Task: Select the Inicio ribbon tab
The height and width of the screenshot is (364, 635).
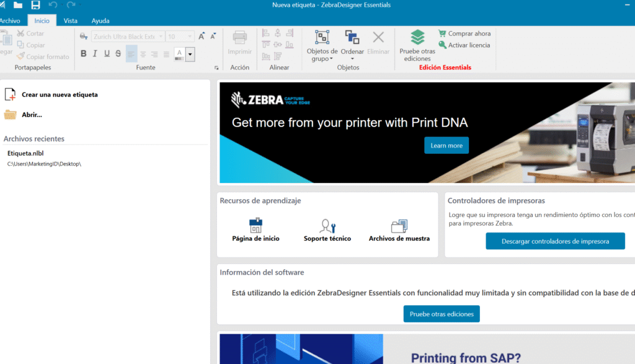Action: pos(42,20)
